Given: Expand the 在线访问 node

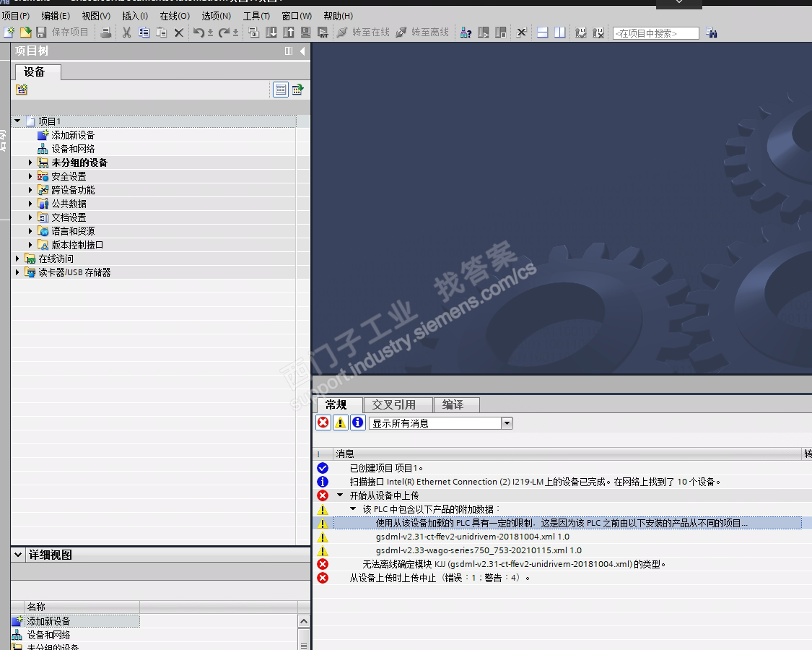Looking at the screenshot, I should (x=17, y=258).
